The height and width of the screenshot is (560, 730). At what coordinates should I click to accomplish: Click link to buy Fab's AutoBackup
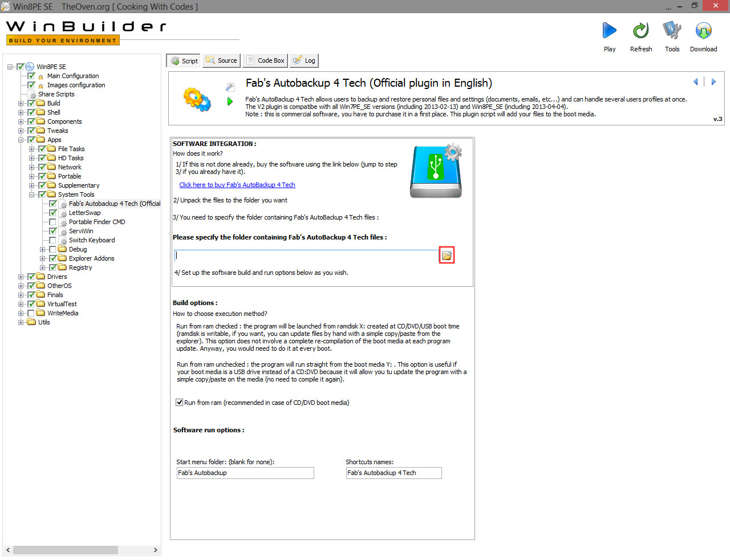[237, 185]
